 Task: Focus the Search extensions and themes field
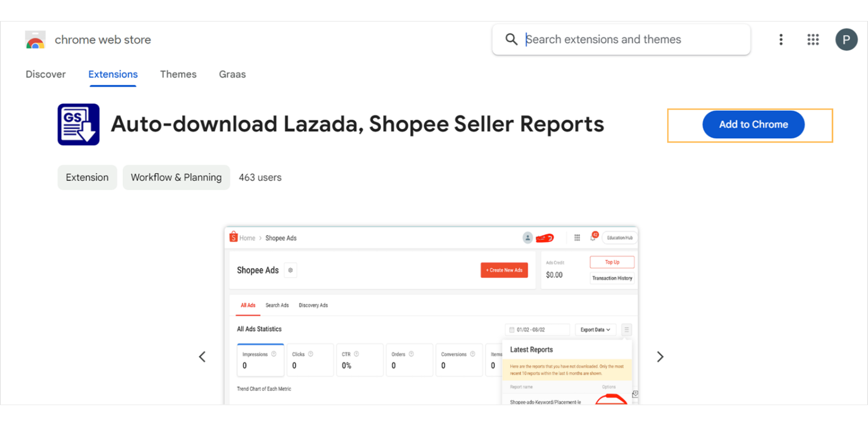[621, 40]
